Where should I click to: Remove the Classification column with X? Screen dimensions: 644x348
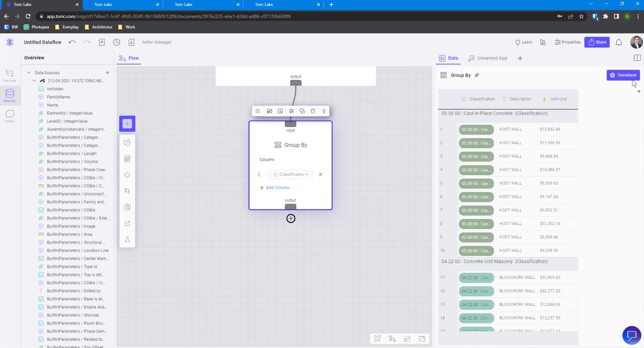pos(320,174)
